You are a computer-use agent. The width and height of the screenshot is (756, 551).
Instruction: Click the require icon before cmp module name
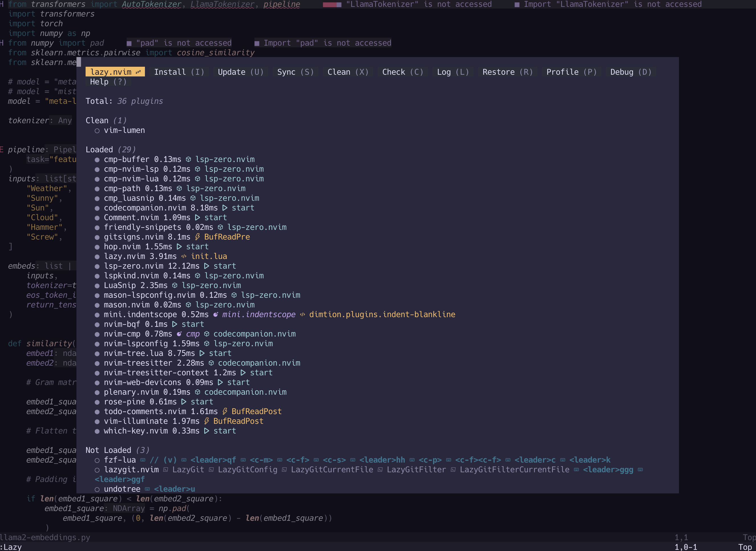(179, 334)
